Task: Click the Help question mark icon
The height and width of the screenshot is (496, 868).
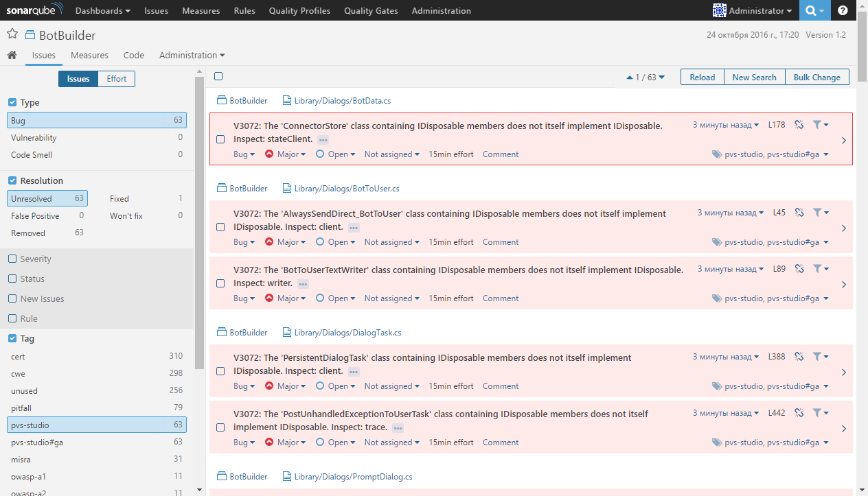Action: click(x=843, y=10)
